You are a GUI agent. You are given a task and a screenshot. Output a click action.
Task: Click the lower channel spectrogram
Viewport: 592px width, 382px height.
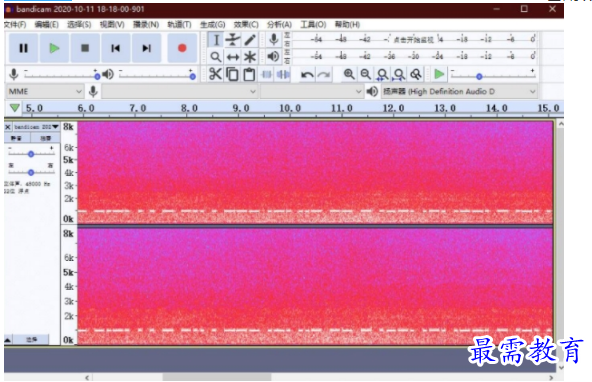(x=315, y=286)
